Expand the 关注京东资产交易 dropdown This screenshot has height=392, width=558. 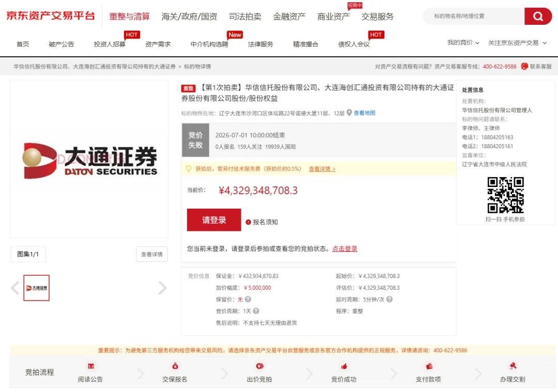(517, 43)
